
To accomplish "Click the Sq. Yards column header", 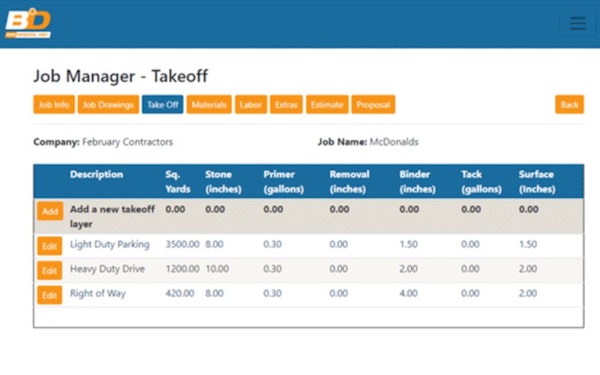I will (x=178, y=182).
